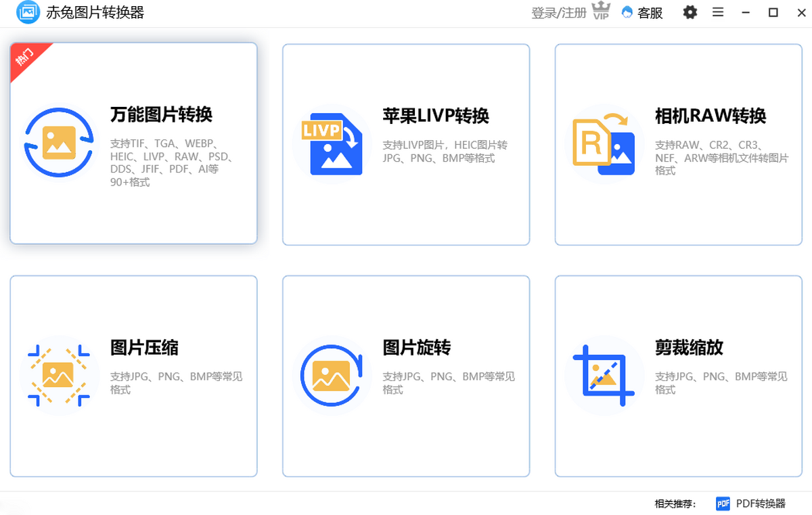Open the VIP crown icon

point(601,12)
